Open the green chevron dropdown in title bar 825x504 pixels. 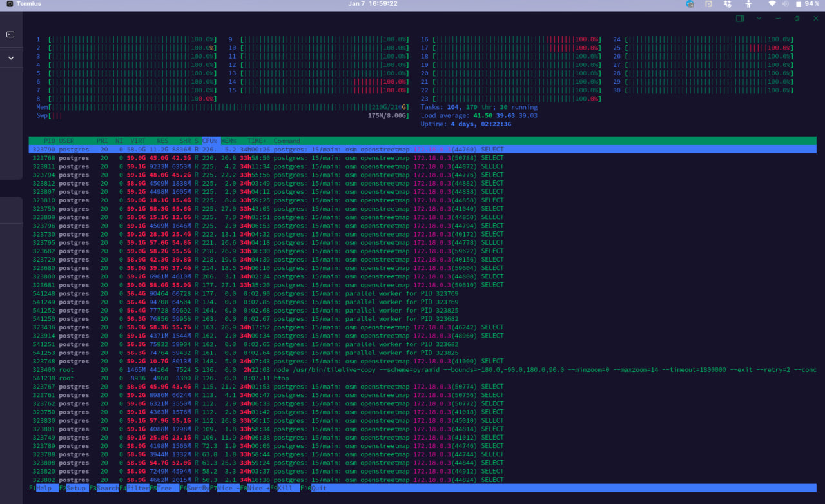[x=759, y=19]
